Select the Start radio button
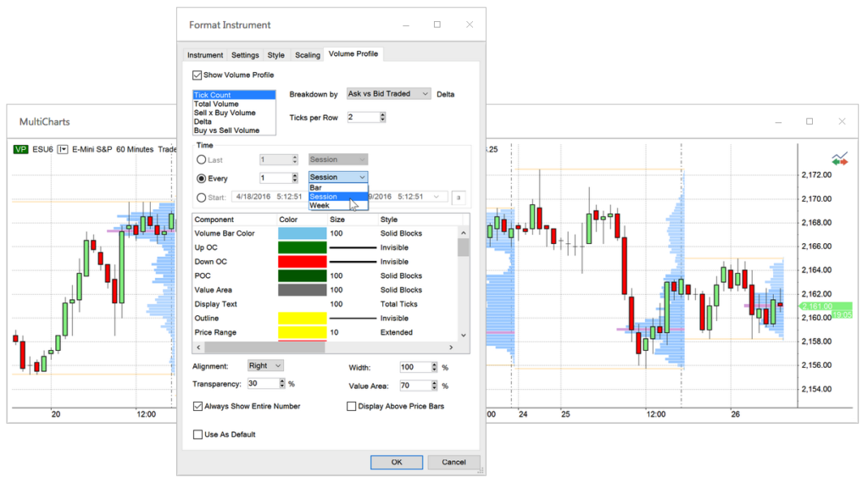The image size is (868, 483). pos(201,197)
